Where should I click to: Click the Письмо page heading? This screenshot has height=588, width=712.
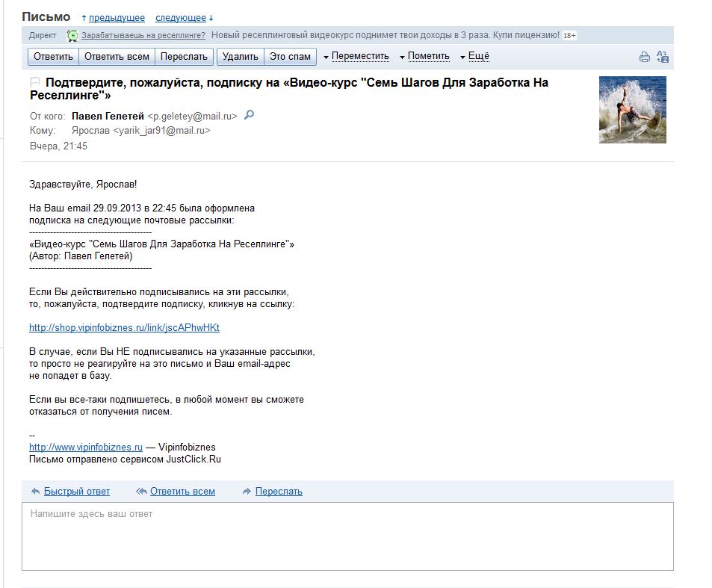[46, 16]
